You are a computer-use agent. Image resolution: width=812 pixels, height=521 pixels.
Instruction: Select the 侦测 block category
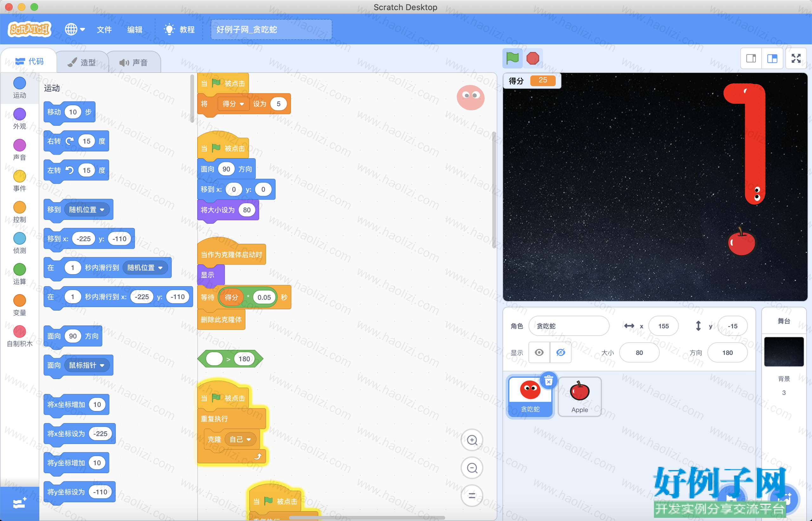tap(20, 243)
